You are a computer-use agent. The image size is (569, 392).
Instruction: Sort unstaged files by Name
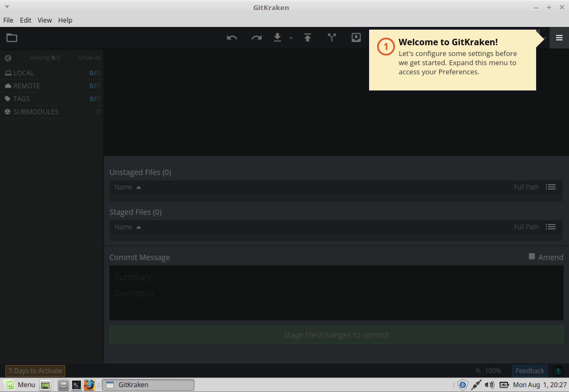128,187
